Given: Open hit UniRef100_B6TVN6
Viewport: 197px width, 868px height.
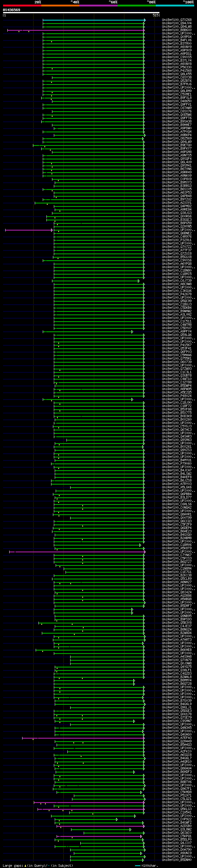Looking at the screenshot, I should (177, 169).
